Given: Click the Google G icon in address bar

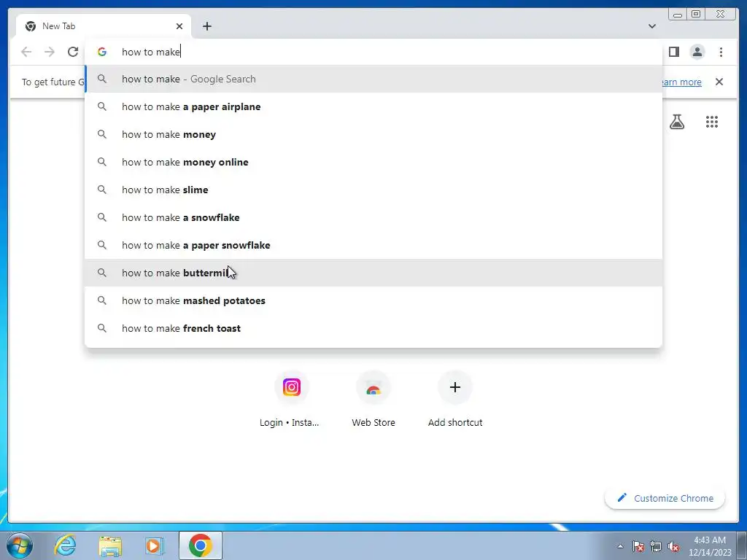Looking at the screenshot, I should (102, 52).
